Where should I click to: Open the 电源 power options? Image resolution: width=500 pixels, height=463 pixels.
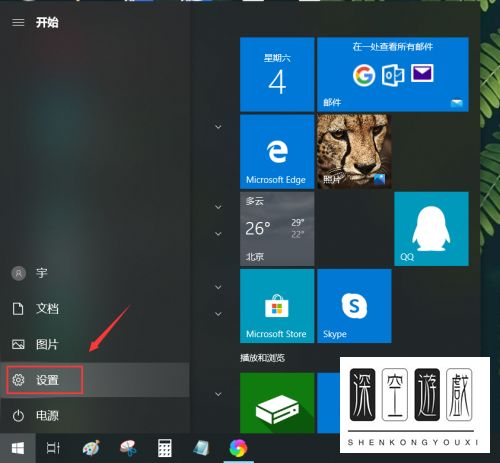pyautogui.click(x=95, y=416)
